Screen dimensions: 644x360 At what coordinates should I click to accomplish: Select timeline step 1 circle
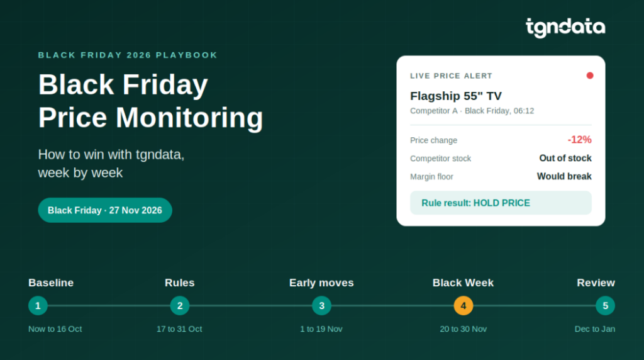click(38, 306)
